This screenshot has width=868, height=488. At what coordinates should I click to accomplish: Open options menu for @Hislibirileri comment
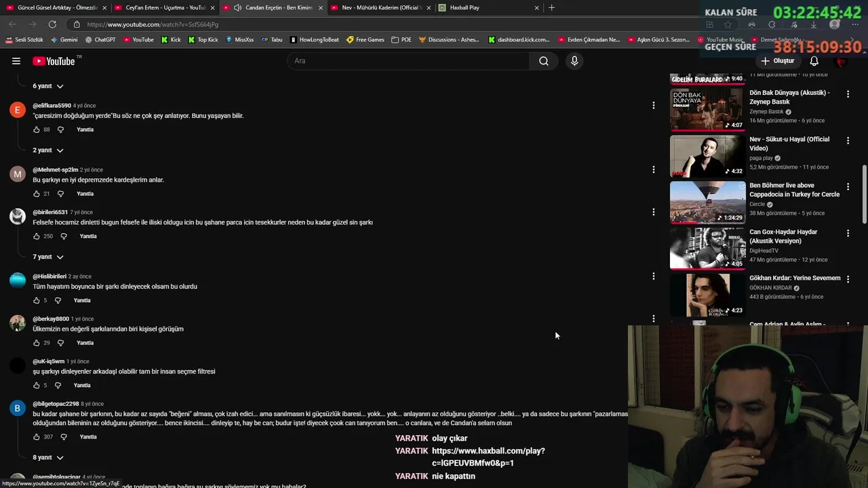click(653, 276)
